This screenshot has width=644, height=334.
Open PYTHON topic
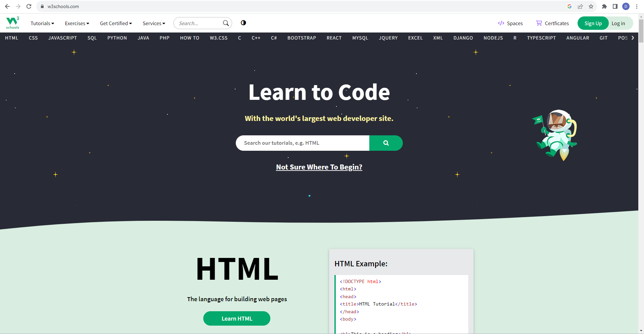click(117, 38)
